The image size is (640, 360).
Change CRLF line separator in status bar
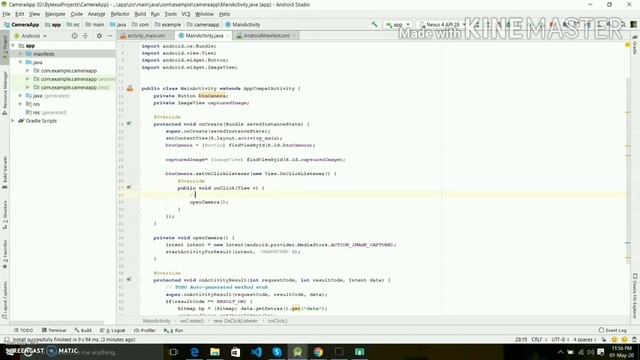(x=537, y=340)
